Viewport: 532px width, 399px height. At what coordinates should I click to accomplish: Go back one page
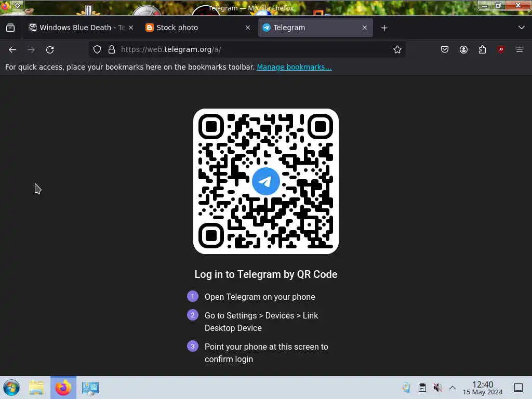[12, 50]
